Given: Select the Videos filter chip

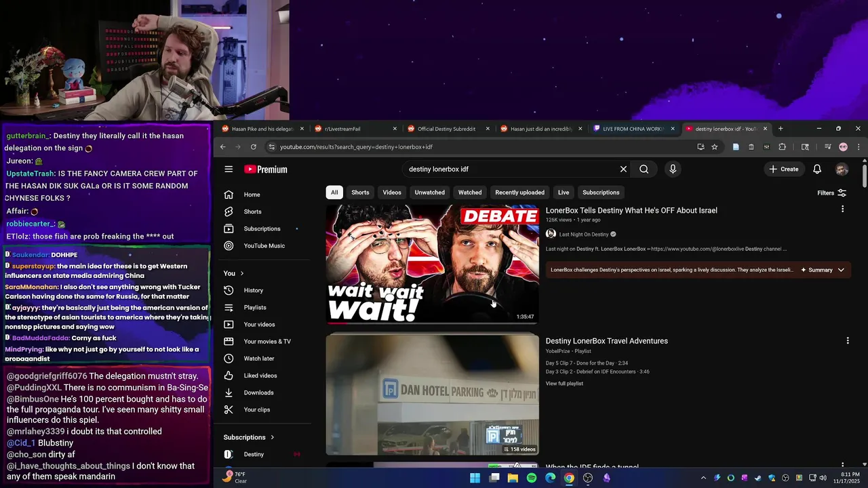Looking at the screenshot, I should [x=392, y=192].
